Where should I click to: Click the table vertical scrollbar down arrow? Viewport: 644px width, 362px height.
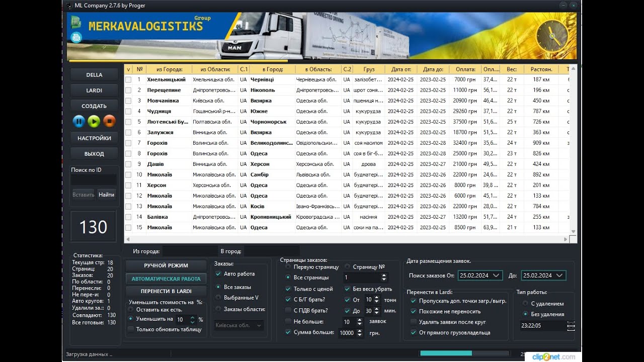click(573, 231)
